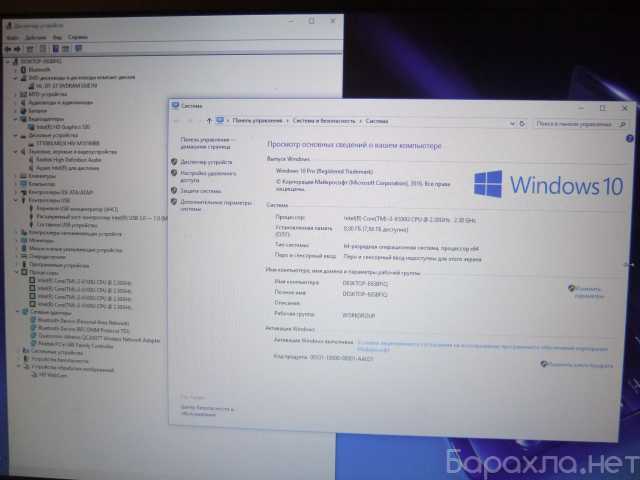Open Дополнительные параметры системы link
The height and width of the screenshot is (480, 640).
(216, 206)
